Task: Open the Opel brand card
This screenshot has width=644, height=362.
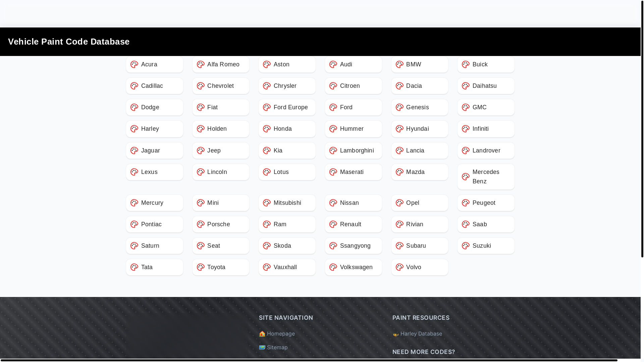Action: click(x=420, y=203)
